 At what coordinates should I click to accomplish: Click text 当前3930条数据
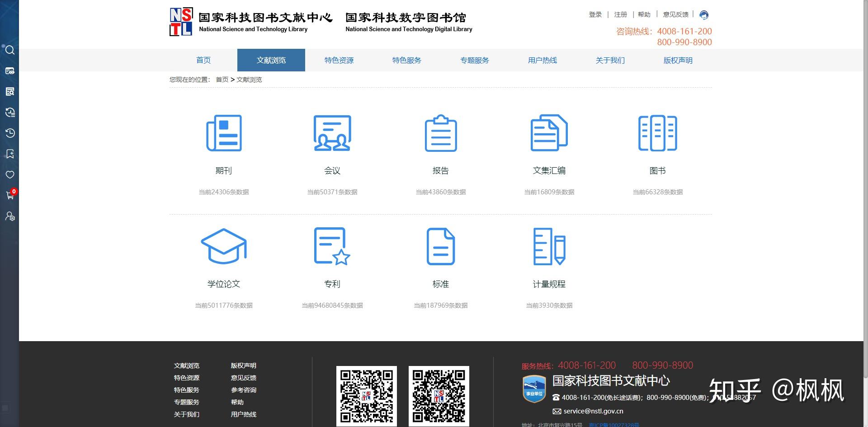coord(549,305)
